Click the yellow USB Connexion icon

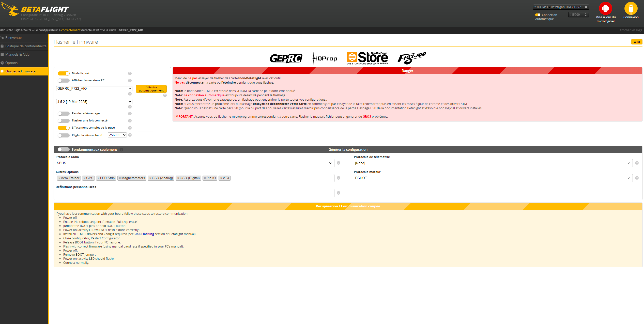[x=631, y=9]
